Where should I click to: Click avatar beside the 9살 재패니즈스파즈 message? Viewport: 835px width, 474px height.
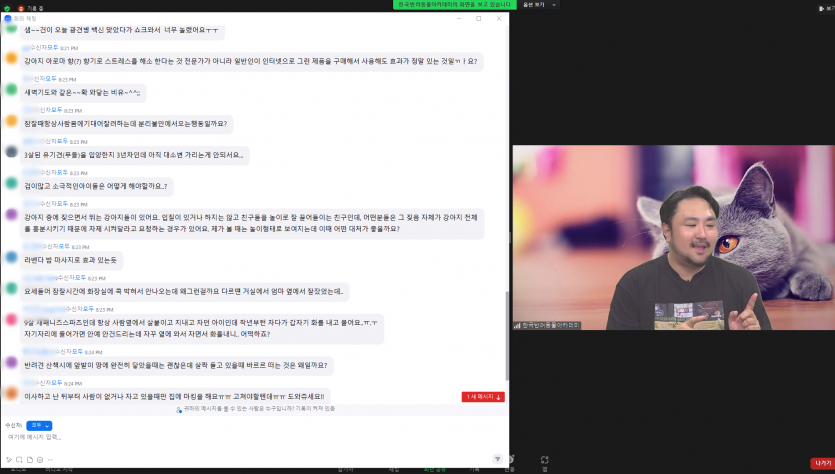[11, 319]
